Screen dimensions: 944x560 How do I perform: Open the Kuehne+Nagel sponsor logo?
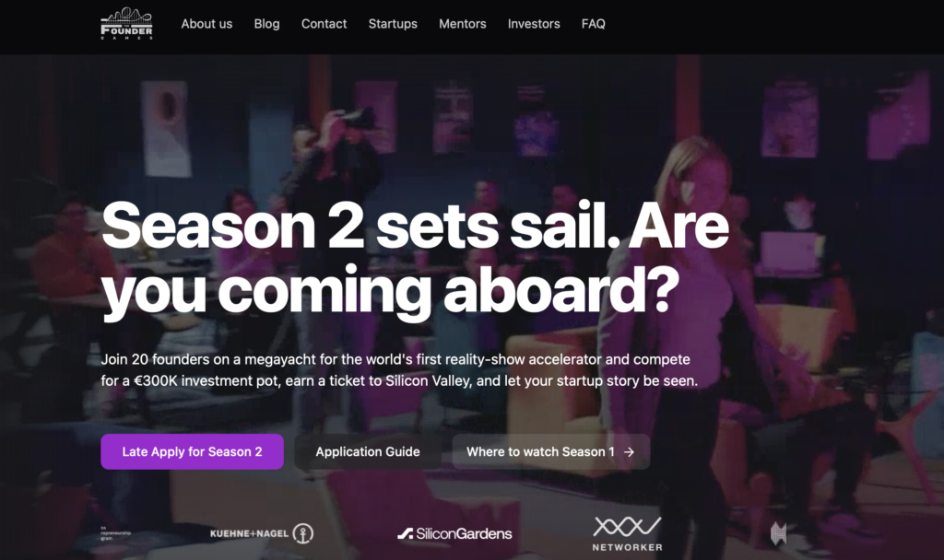261,533
